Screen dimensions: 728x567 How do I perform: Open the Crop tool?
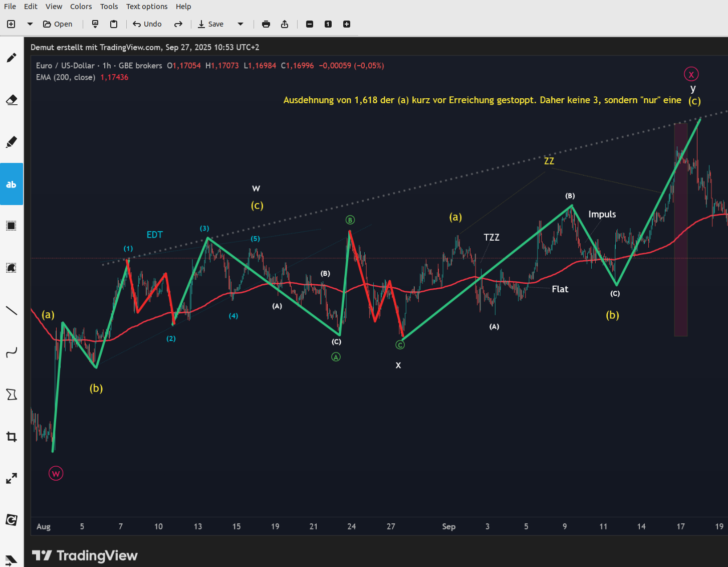(x=12, y=437)
